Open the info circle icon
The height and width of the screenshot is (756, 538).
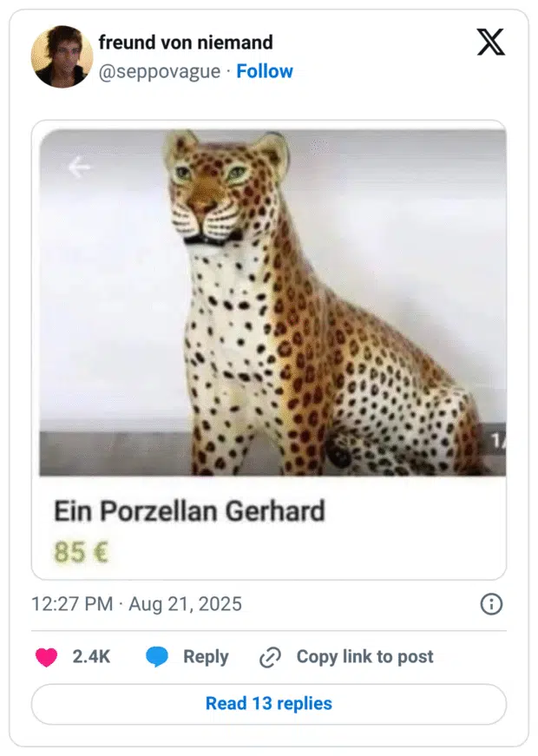(491, 604)
